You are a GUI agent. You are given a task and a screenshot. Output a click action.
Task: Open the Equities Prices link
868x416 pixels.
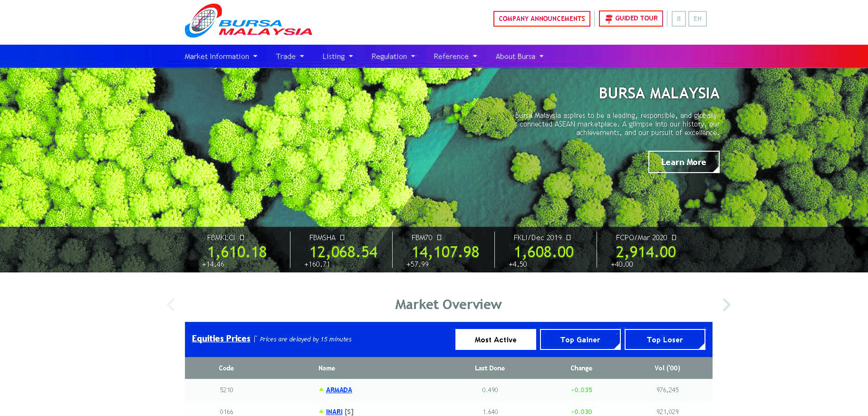(x=221, y=339)
